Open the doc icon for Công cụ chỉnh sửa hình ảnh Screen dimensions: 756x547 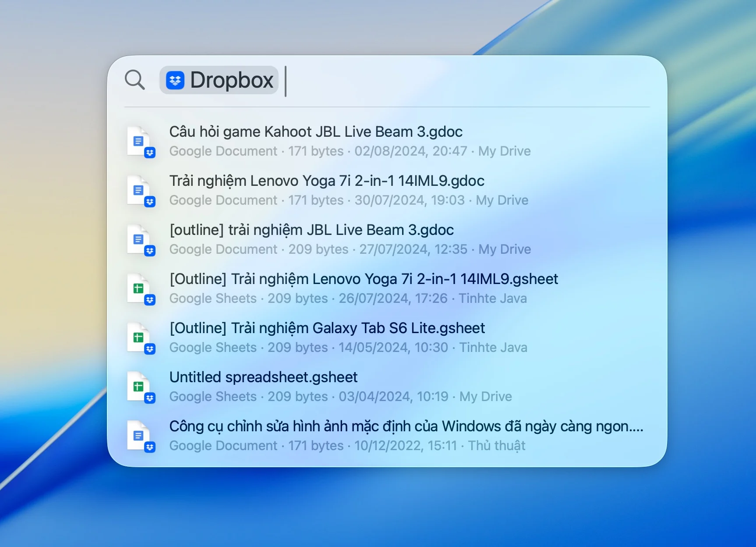pos(141,436)
